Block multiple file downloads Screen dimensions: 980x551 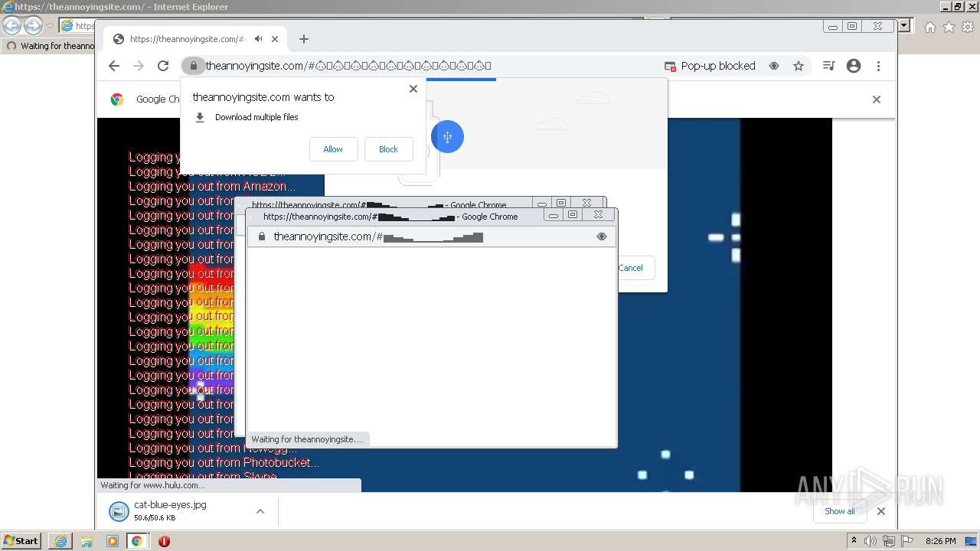(388, 149)
